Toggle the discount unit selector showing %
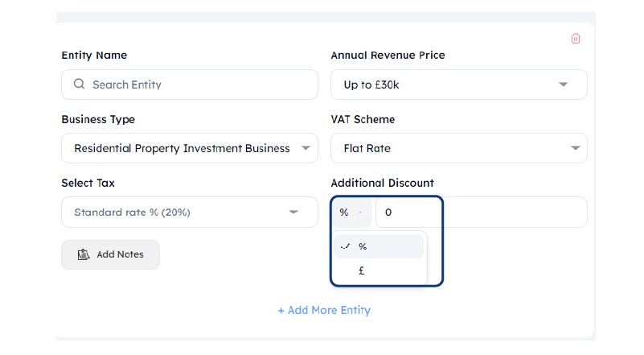 [351, 213]
